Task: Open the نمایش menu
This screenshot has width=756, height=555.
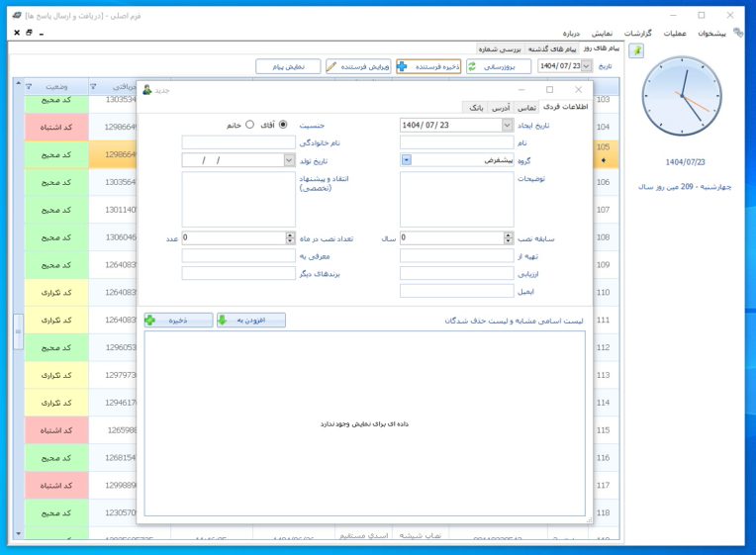Action: tap(602, 34)
